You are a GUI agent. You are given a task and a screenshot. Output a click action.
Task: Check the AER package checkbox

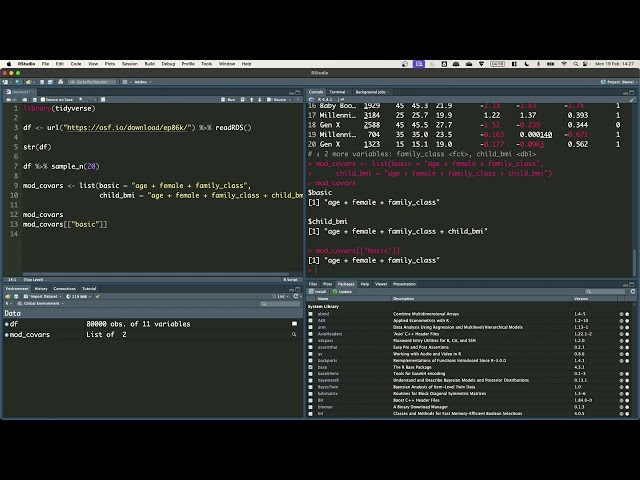tap(311, 320)
